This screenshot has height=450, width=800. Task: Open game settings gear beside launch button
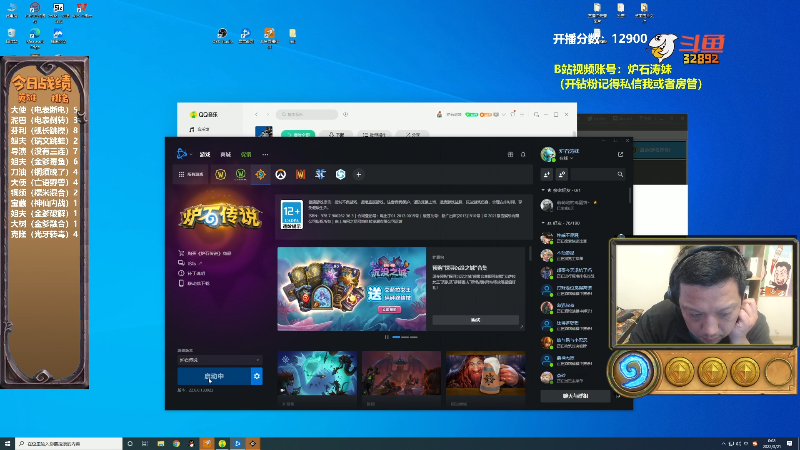coord(257,376)
